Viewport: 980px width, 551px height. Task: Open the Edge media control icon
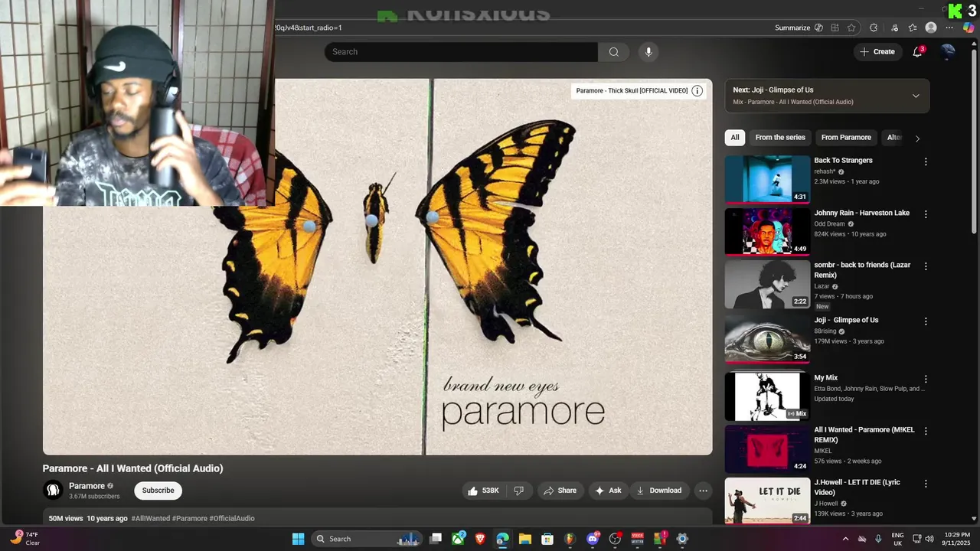894,28
